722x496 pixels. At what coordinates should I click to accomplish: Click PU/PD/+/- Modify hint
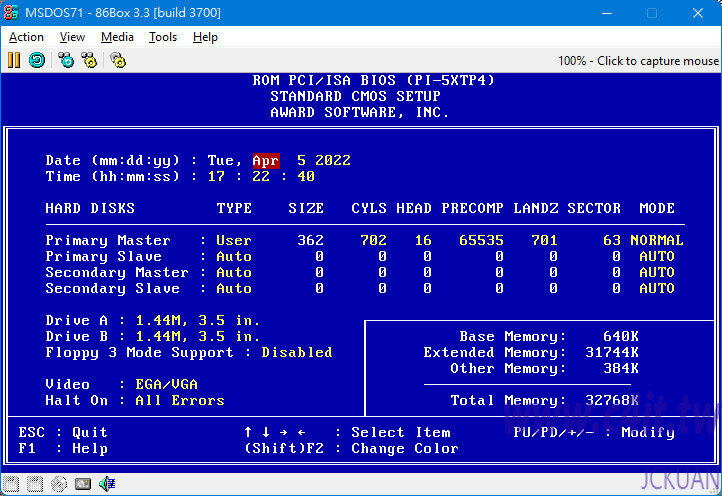coord(594,432)
